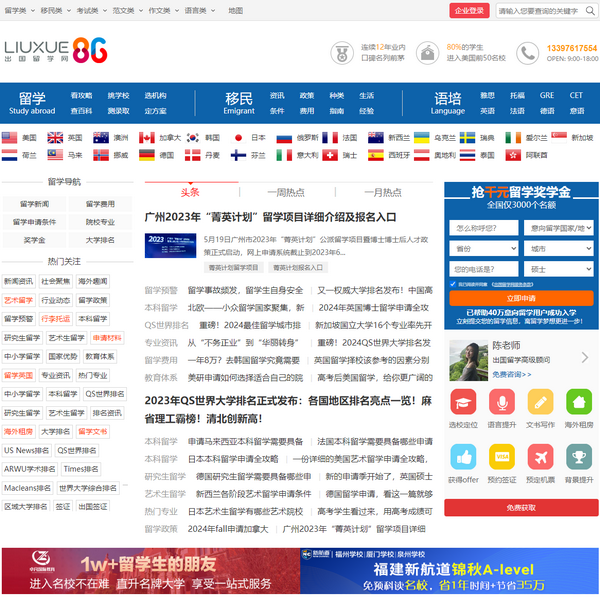Screen dimensions: 600x600
Task: Open the 留学类 top menu
Action: point(17,10)
